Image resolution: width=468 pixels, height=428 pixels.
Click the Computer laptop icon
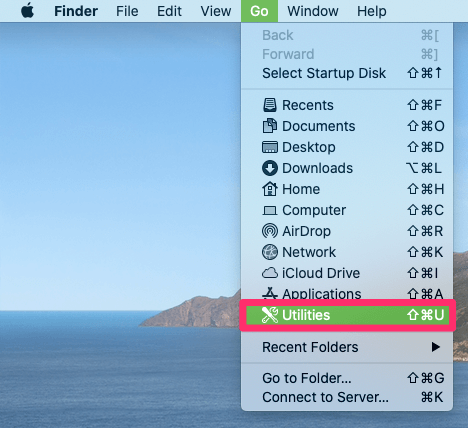(x=270, y=210)
